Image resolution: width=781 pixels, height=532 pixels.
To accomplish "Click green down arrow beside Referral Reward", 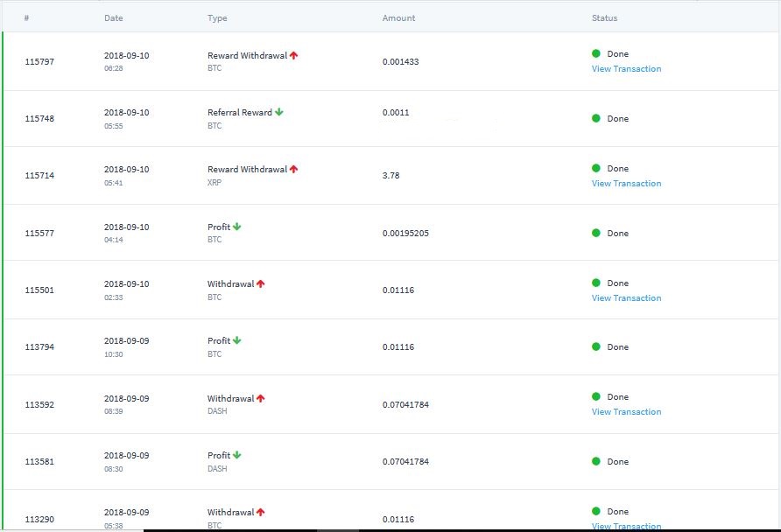I will coord(279,112).
